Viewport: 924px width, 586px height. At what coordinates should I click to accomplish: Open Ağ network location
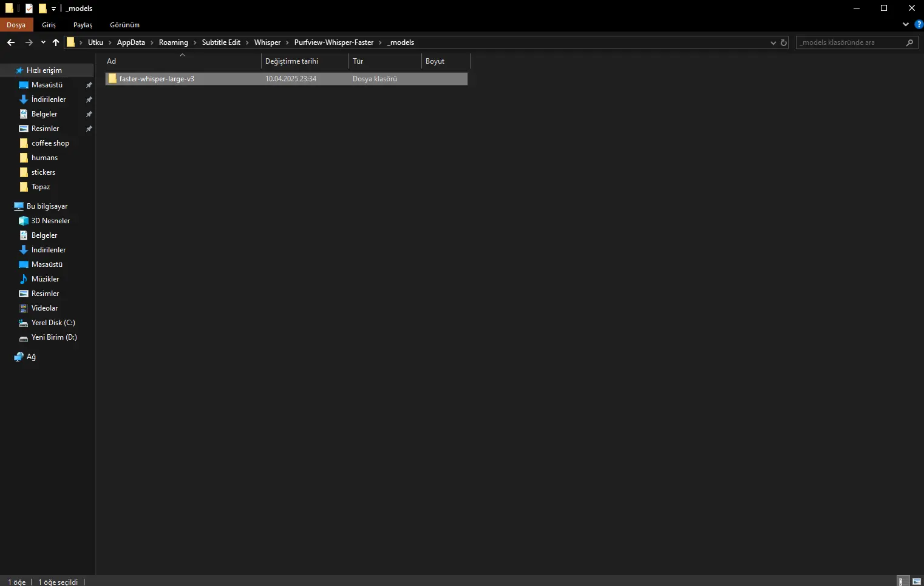click(x=31, y=357)
